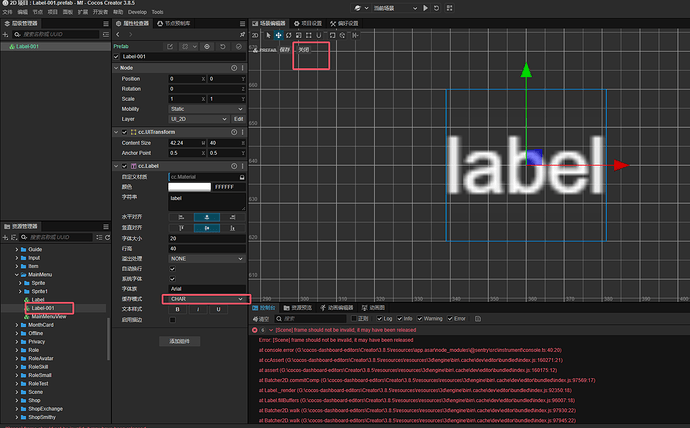Toggle the auto wrap text checkbox

pyautogui.click(x=172, y=269)
